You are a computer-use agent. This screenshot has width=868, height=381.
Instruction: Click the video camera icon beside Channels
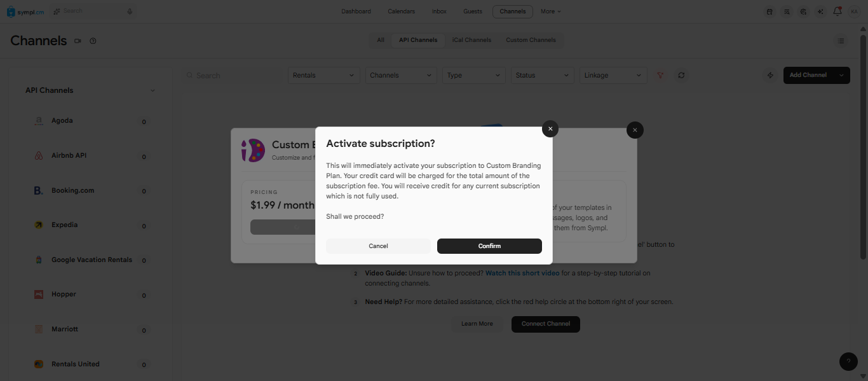point(78,41)
